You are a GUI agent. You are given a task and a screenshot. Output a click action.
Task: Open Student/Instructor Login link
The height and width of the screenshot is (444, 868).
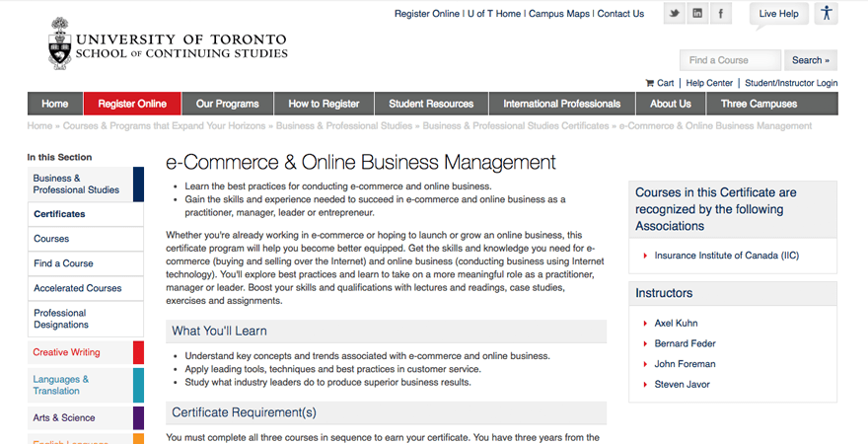point(791,83)
